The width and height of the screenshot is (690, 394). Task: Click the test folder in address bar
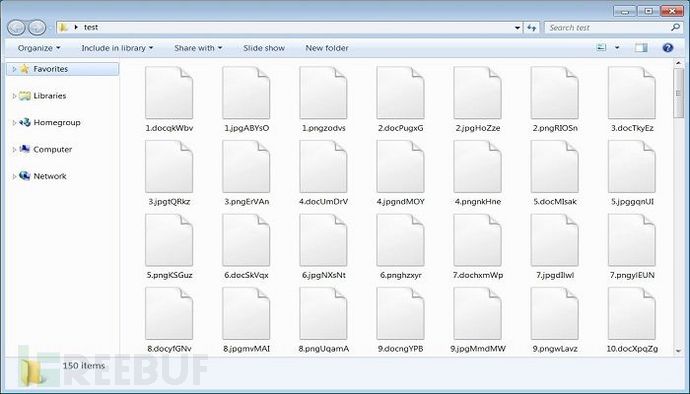click(x=91, y=27)
